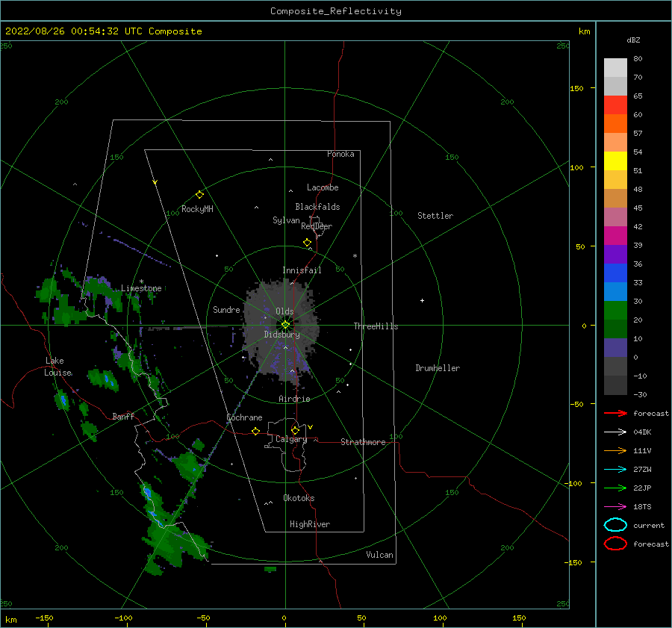The image size is (672, 628).
Task: Click the Drumheller town label
Action: pos(438,368)
